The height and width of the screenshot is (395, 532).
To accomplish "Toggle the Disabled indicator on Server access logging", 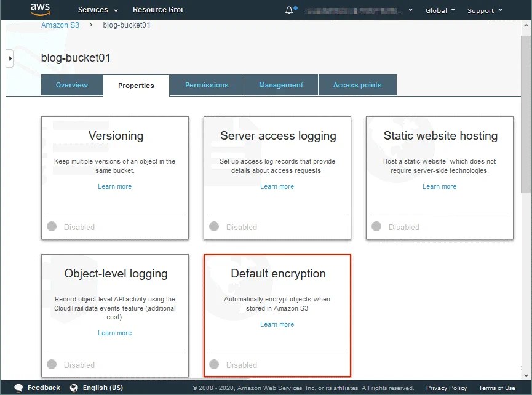I will tap(213, 227).
